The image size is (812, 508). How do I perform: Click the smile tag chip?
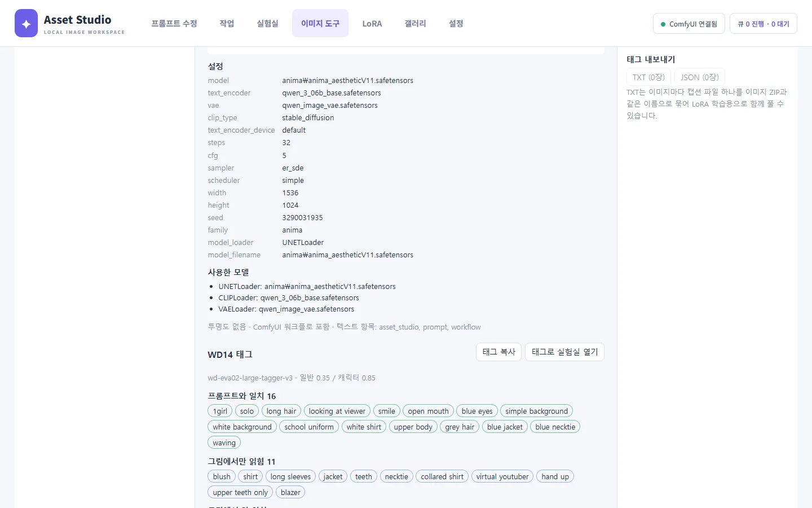point(387,411)
